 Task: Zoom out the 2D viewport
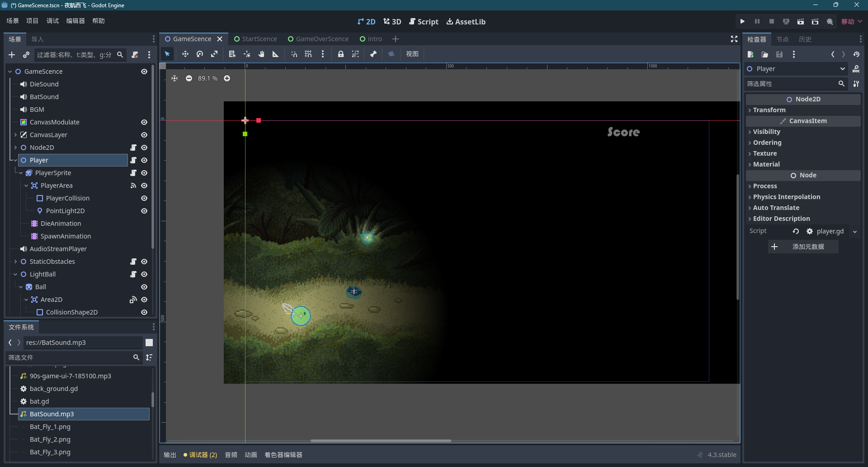tap(189, 78)
